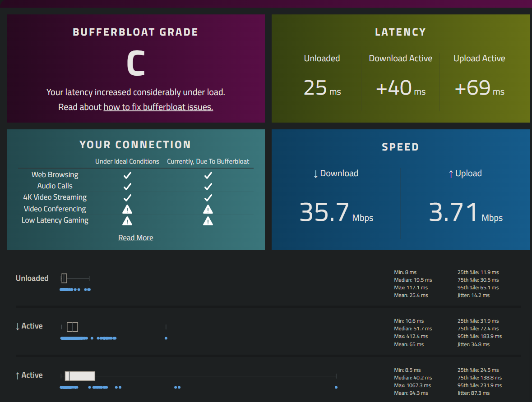Click the Low Latency Gaming row label

[x=55, y=220]
